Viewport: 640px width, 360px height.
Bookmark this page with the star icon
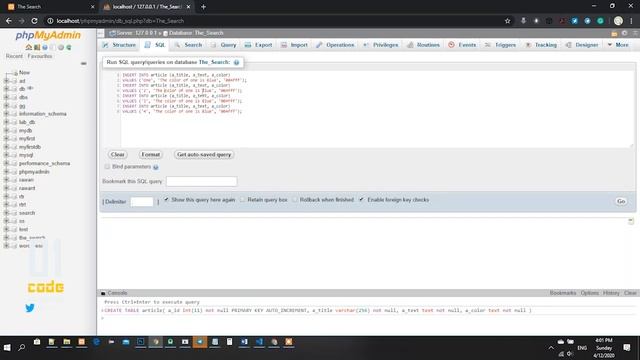point(507,21)
